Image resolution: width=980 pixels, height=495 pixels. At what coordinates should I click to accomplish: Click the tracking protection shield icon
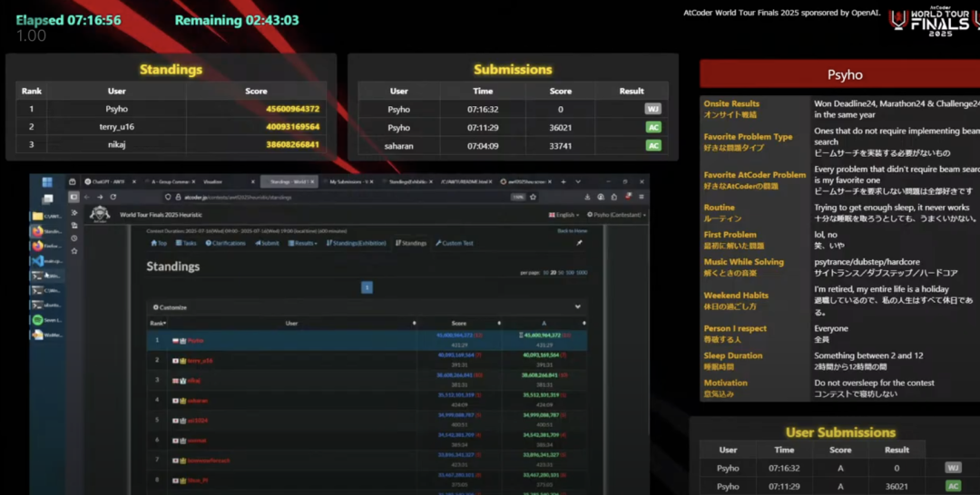[x=168, y=198]
